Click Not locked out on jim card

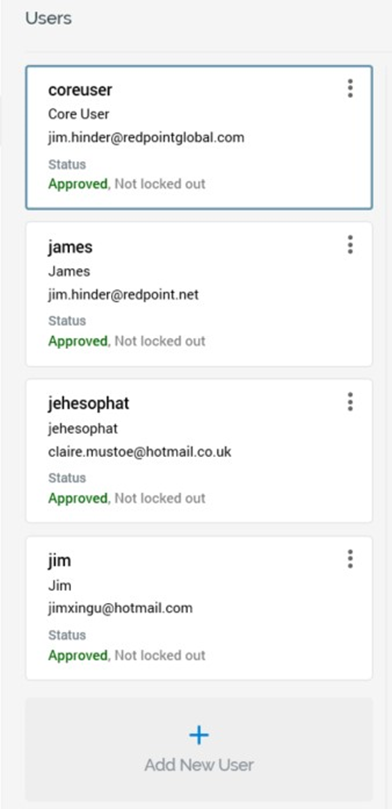[160, 655]
